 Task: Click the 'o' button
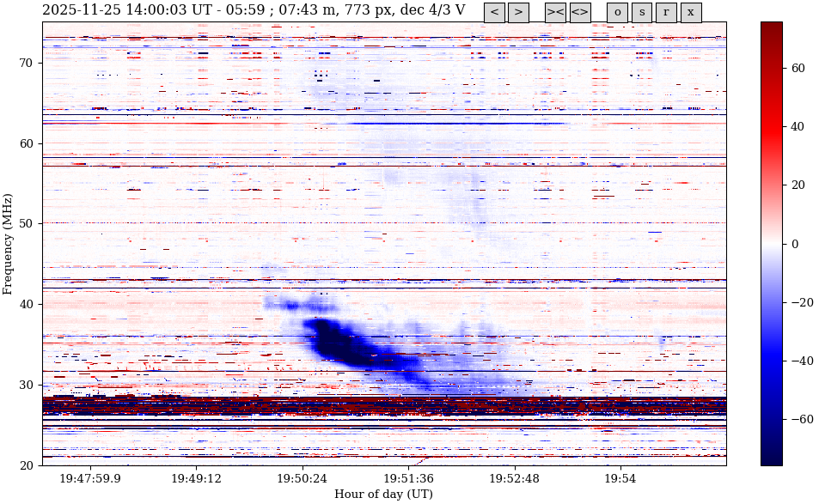pyautogui.click(x=617, y=12)
